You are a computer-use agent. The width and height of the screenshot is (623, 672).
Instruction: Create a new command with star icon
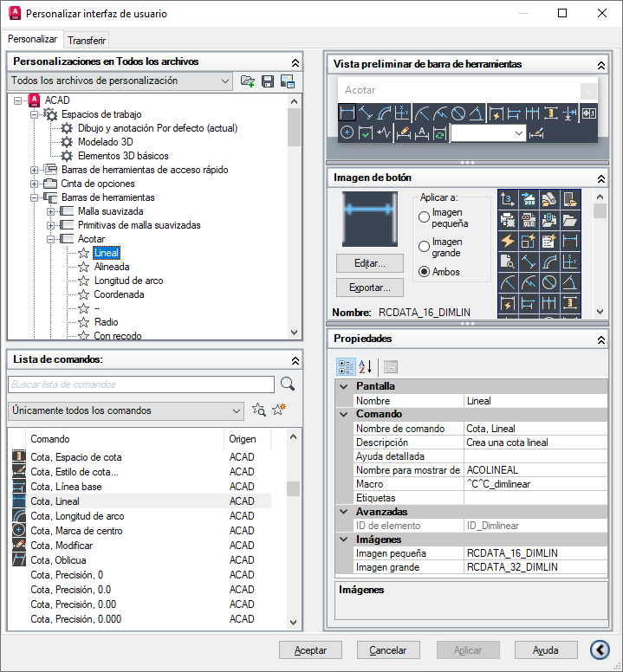click(279, 410)
